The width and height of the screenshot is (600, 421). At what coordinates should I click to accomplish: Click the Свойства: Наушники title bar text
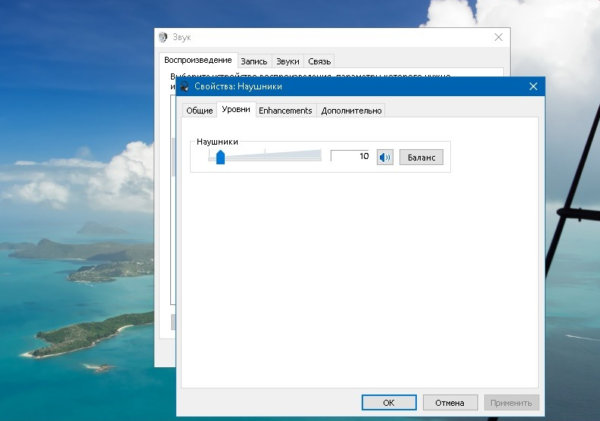tap(241, 87)
